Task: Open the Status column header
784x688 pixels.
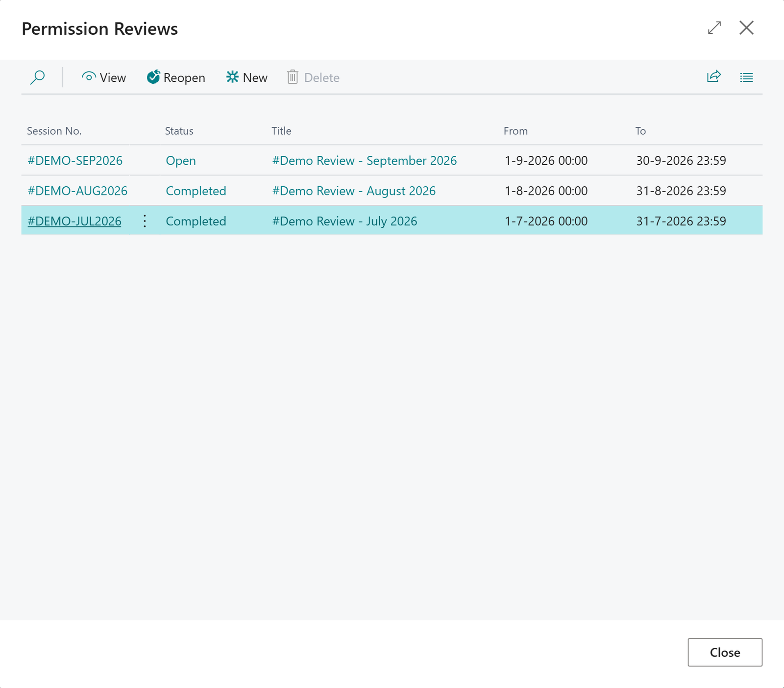Action: coord(179,131)
